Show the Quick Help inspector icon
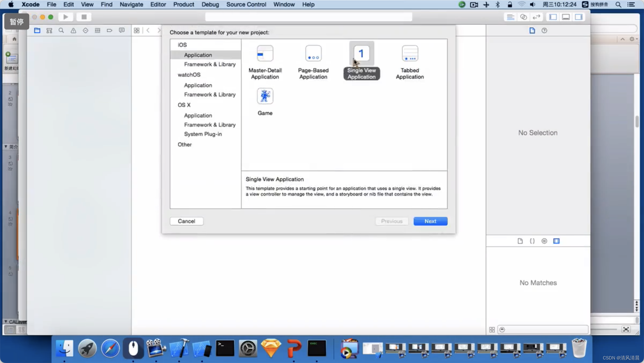Image resolution: width=644 pixels, height=363 pixels. 544,30
